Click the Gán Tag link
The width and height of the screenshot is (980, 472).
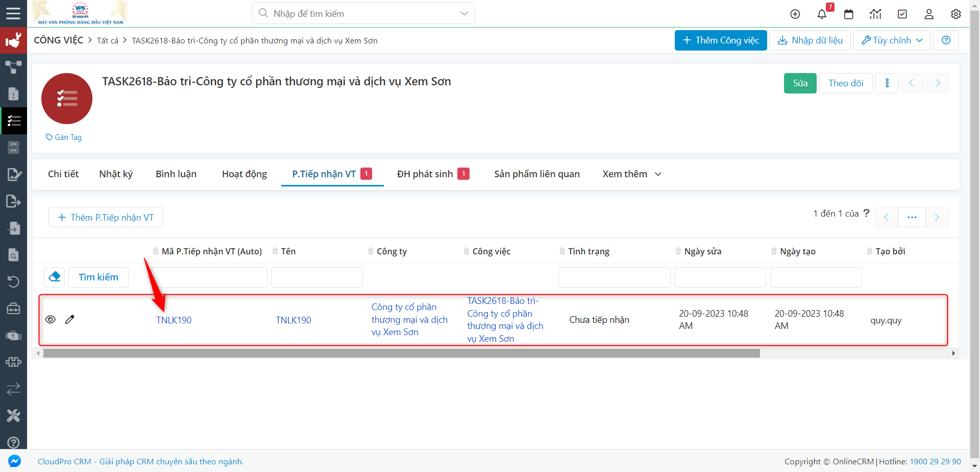64,137
